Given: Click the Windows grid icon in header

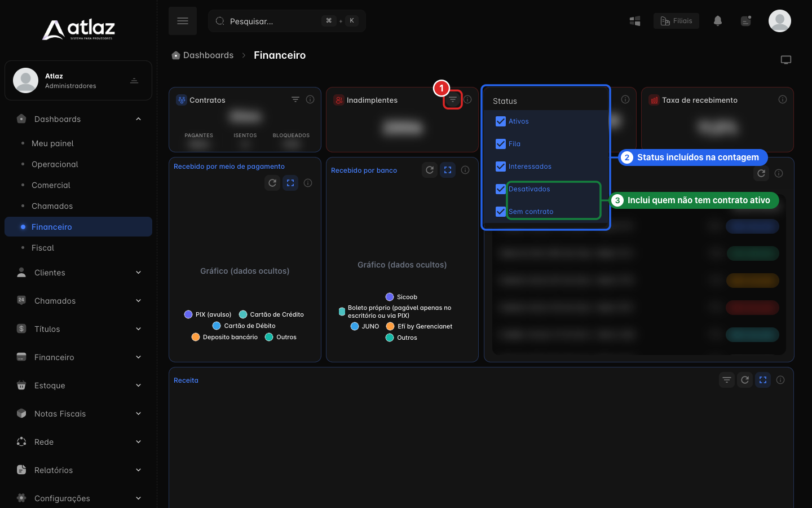Looking at the screenshot, I should [635, 21].
